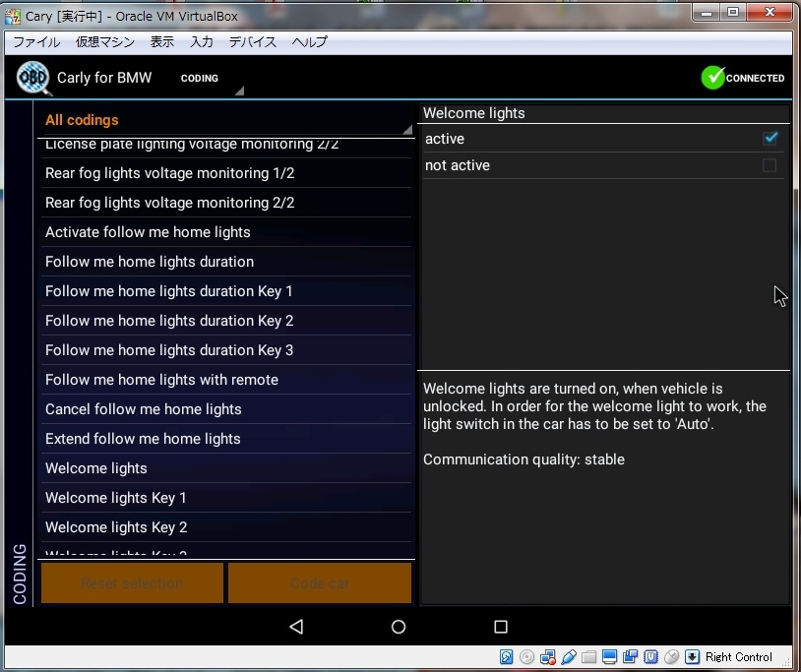Viewport: 801px width, 672px height.
Task: Tap the Android home navigation button
Action: click(x=399, y=627)
